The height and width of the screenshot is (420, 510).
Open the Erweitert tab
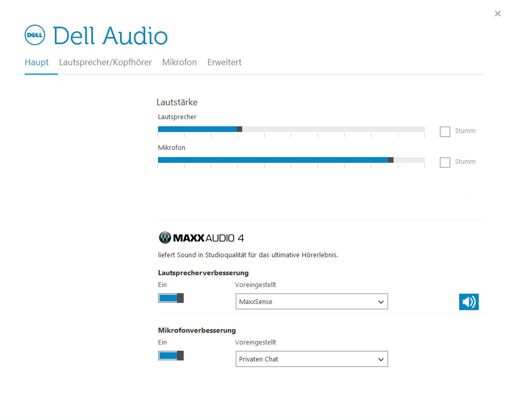[224, 62]
